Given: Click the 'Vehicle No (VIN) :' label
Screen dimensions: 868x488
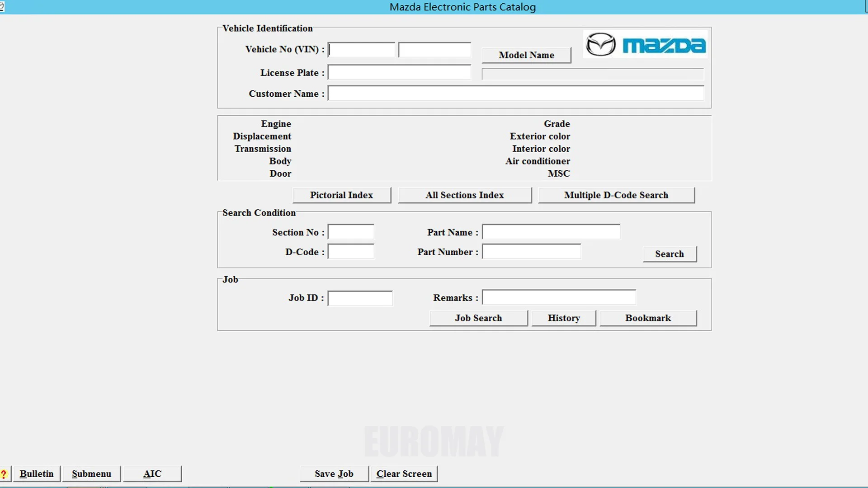Looking at the screenshot, I should pyautogui.click(x=285, y=49).
